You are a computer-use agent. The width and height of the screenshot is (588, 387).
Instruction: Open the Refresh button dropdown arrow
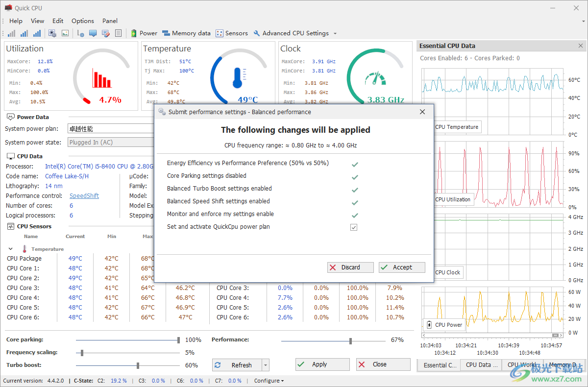tap(266, 365)
